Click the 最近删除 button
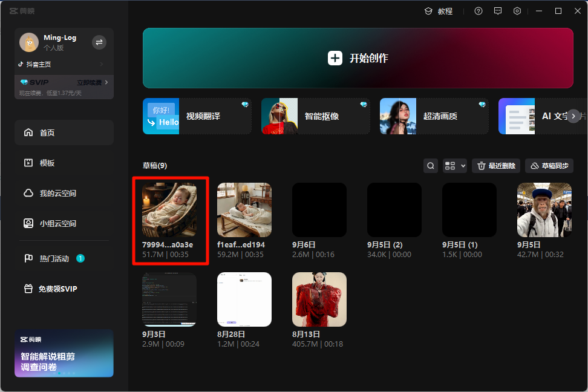588x392 pixels. coord(495,166)
